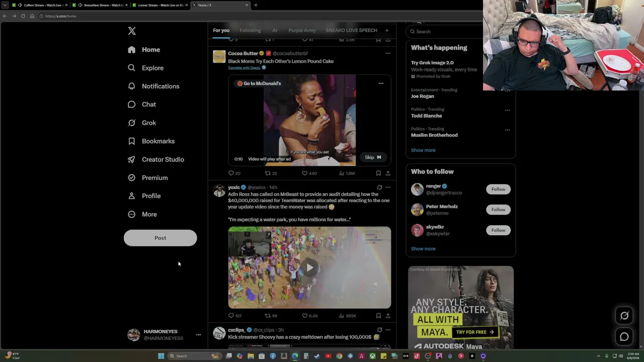Follow Peter Merholz
The height and width of the screenshot is (362, 644).
498,210
